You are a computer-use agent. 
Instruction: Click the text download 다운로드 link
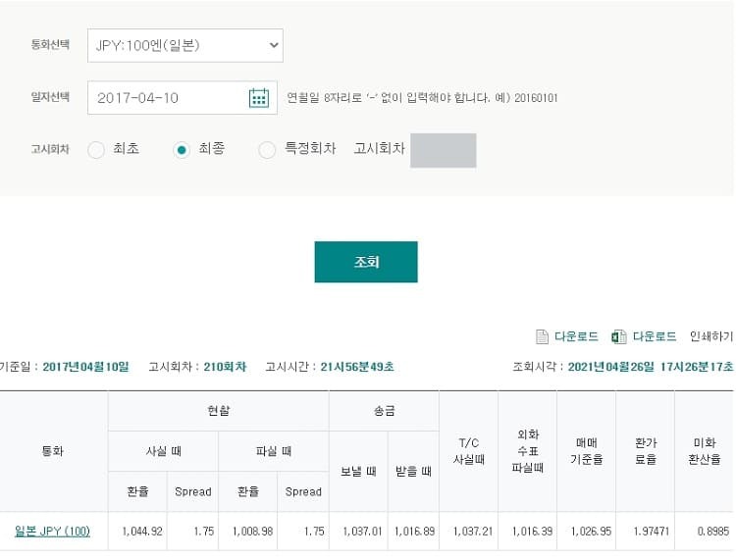[576, 336]
